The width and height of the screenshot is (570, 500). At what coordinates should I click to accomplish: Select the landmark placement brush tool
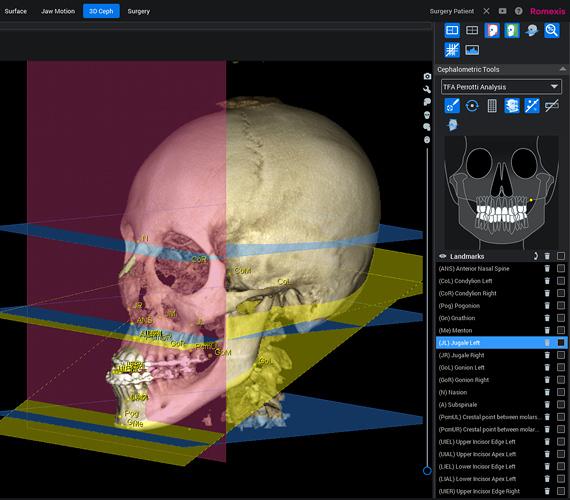point(452,106)
